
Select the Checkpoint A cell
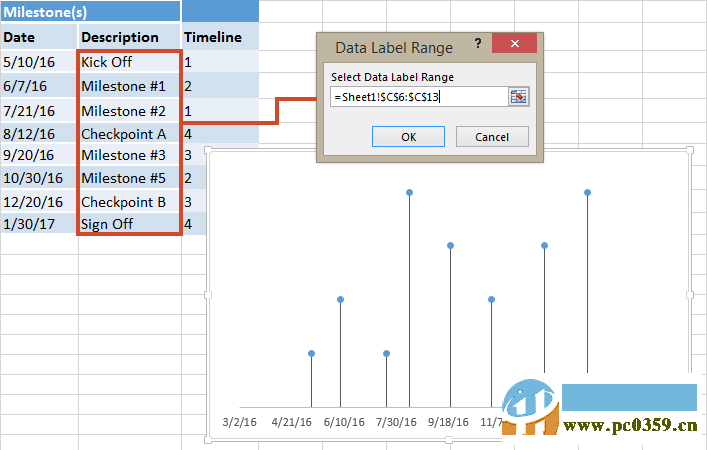129,134
